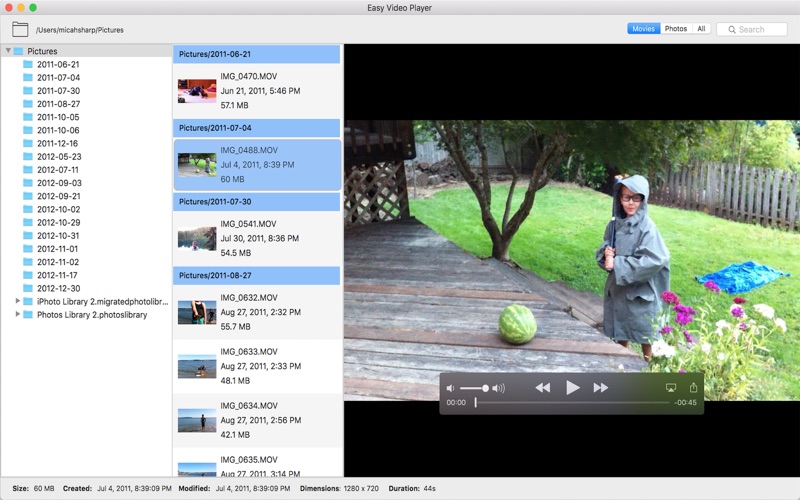
Task: Click the remaining time -00:45 label
Action: [685, 403]
